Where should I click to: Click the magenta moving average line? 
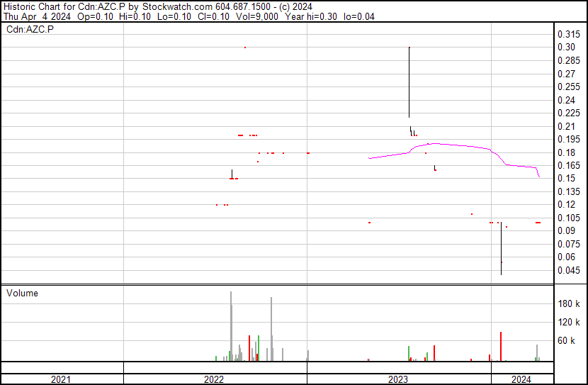click(x=454, y=145)
